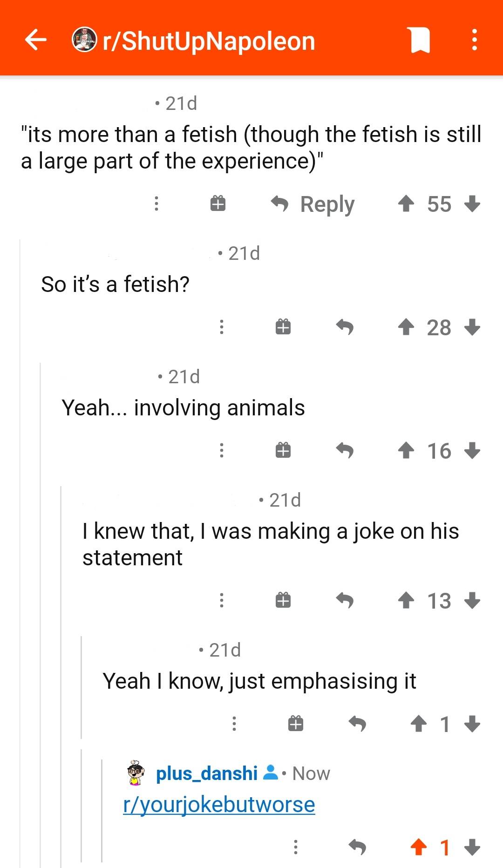Tap the reply arrow on the 'just emphasising it' comment
503x868 pixels.
pyautogui.click(x=358, y=723)
